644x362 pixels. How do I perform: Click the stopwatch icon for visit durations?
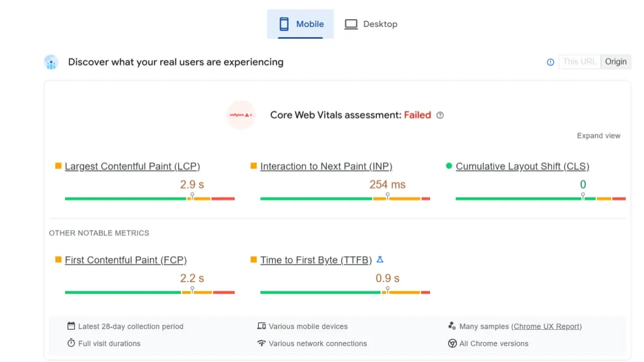point(71,343)
